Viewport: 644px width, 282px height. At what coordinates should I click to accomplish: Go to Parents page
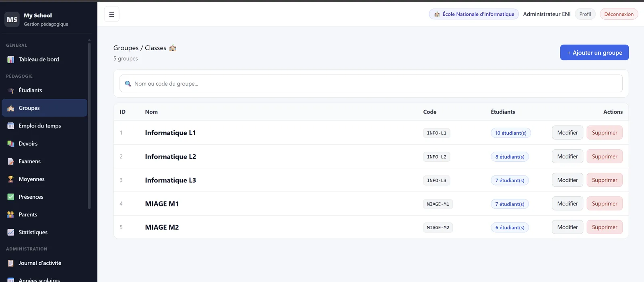(x=44, y=214)
